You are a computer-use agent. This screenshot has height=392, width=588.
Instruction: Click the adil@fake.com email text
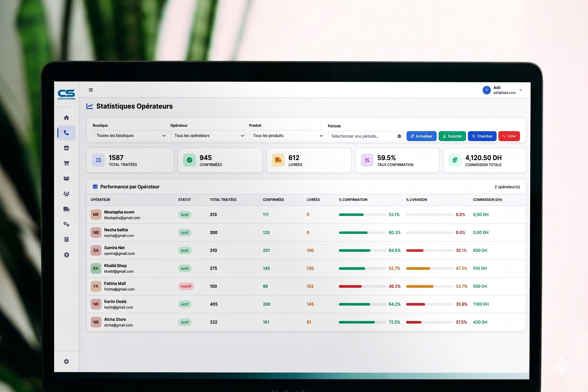coord(504,93)
